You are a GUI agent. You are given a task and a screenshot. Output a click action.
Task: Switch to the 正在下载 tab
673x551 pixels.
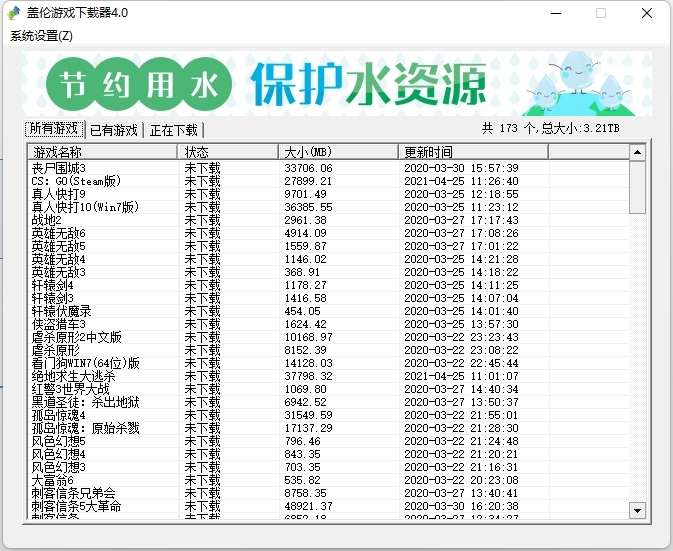(x=174, y=130)
